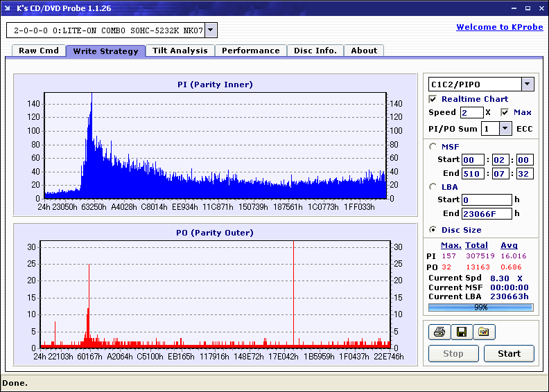Open the PI/PO Sum ECC dropdown
Viewport: 549px width, 392px height.
(x=505, y=129)
